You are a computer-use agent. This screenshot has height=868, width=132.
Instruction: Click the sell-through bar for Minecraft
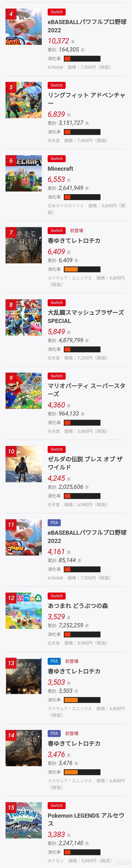(x=82, y=197)
